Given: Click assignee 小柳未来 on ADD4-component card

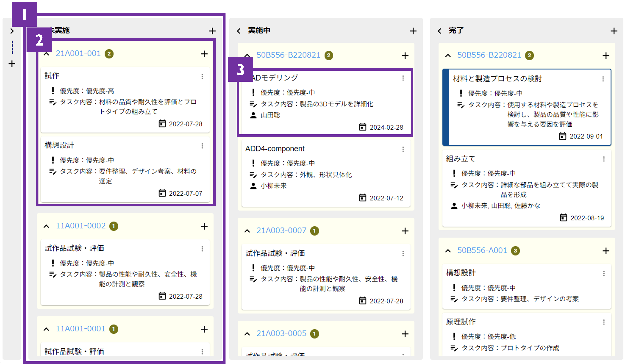Looking at the screenshot, I should (274, 186).
